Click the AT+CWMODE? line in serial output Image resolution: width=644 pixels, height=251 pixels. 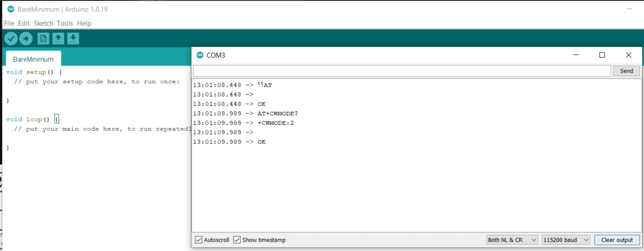coord(246,113)
